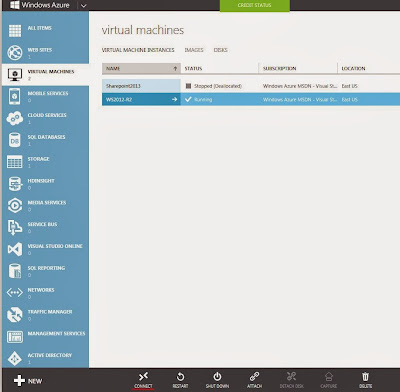Open WS2012-R2 details via arrow
Image resolution: width=400 pixels, height=392 pixels.
pos(174,99)
